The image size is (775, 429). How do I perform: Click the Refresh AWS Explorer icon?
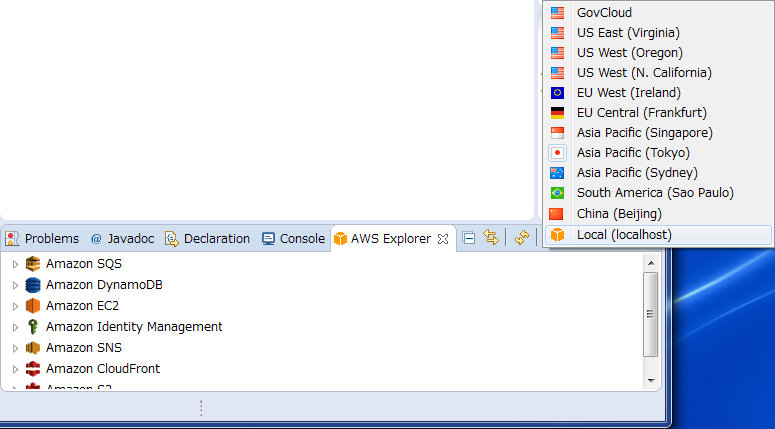(522, 238)
